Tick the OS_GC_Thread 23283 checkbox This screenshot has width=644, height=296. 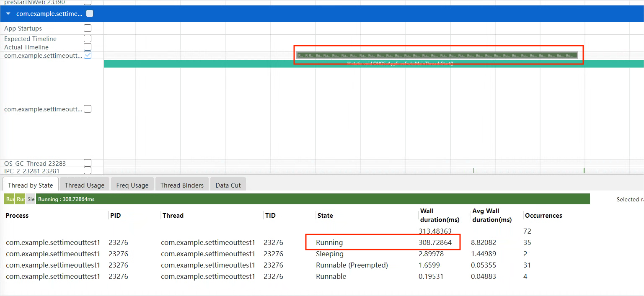point(88,163)
